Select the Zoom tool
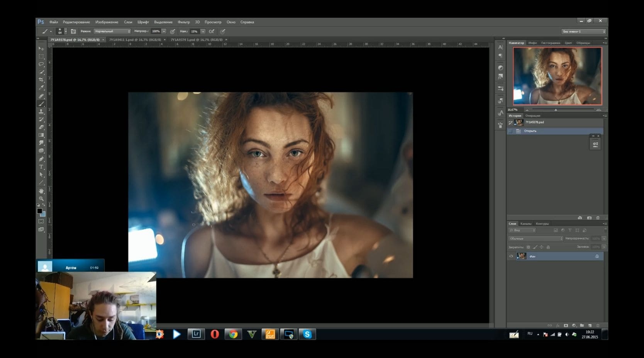This screenshot has height=358, width=644. point(41,199)
